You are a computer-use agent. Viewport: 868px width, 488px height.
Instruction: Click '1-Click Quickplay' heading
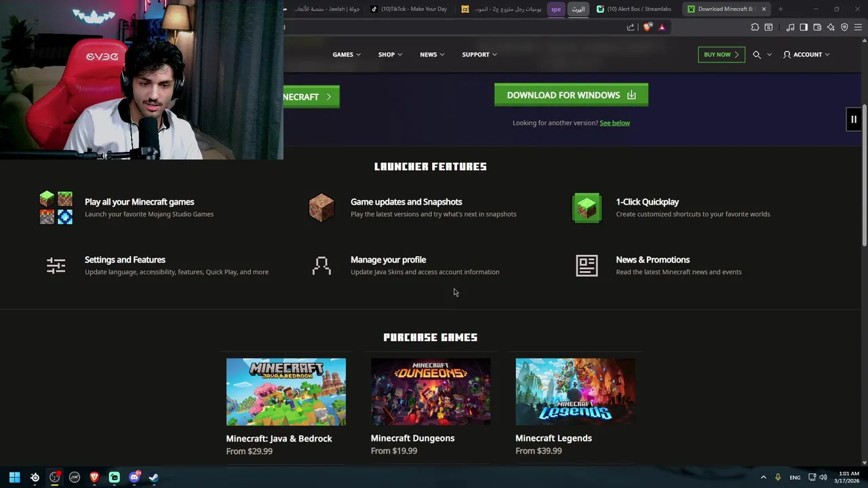point(647,202)
